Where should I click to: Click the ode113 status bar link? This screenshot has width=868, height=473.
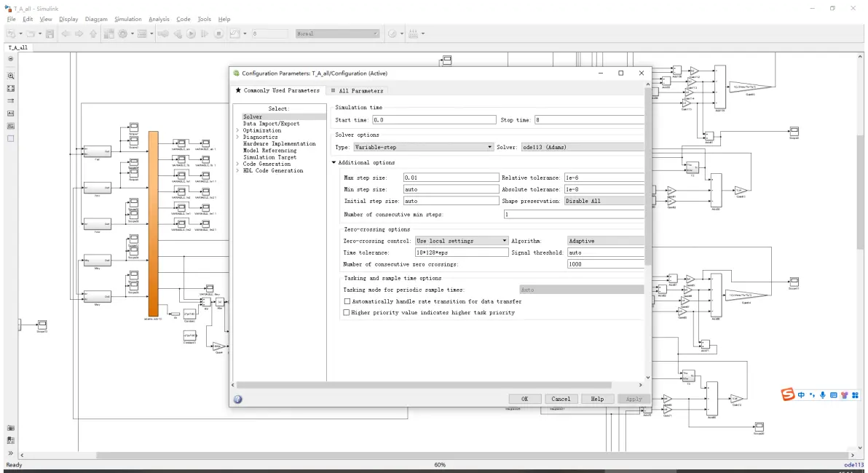[853, 465]
